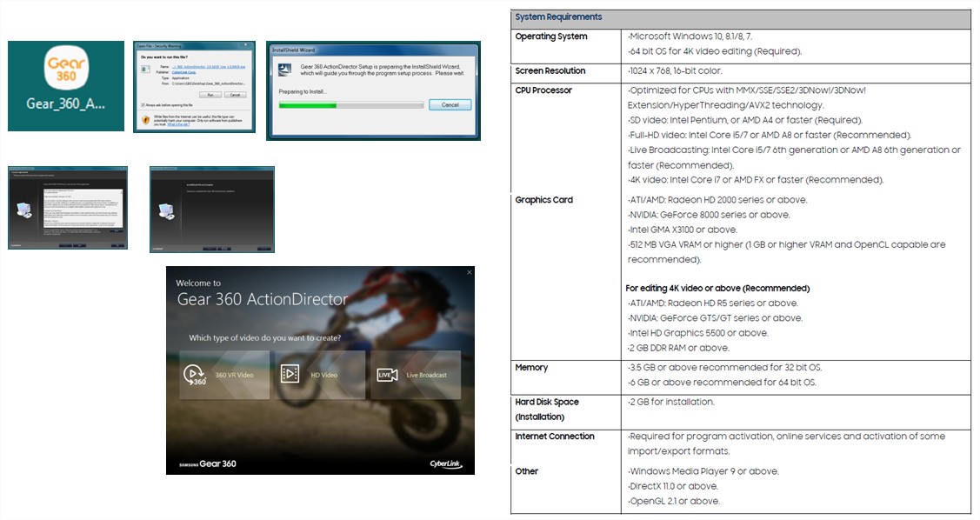
Task: Open the "What's the risk?" link
Action: (178, 124)
